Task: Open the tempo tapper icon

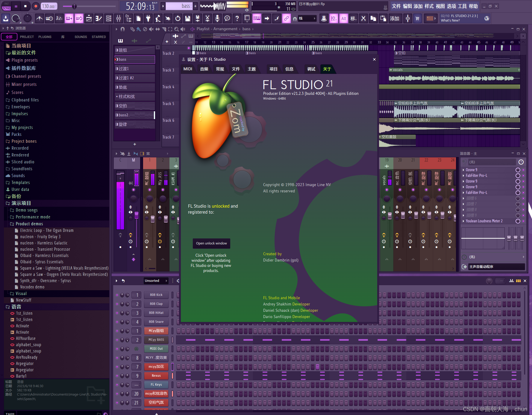Action: (158, 19)
